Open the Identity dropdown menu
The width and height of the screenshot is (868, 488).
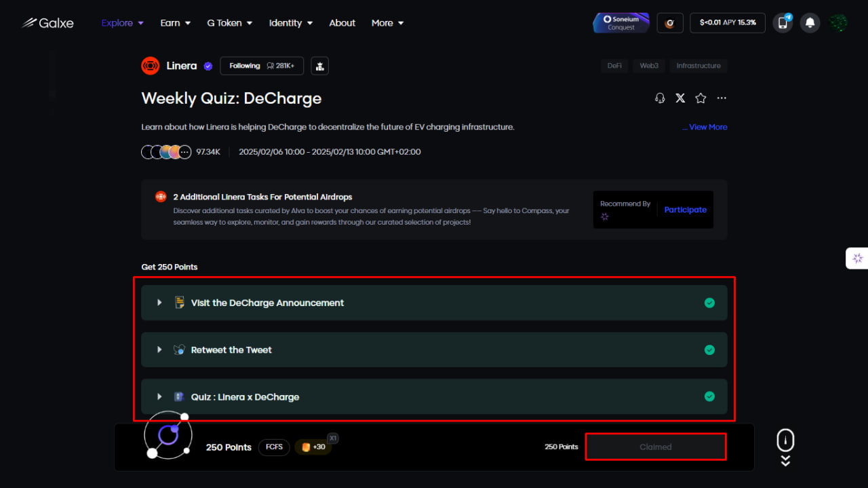pyautogui.click(x=291, y=23)
